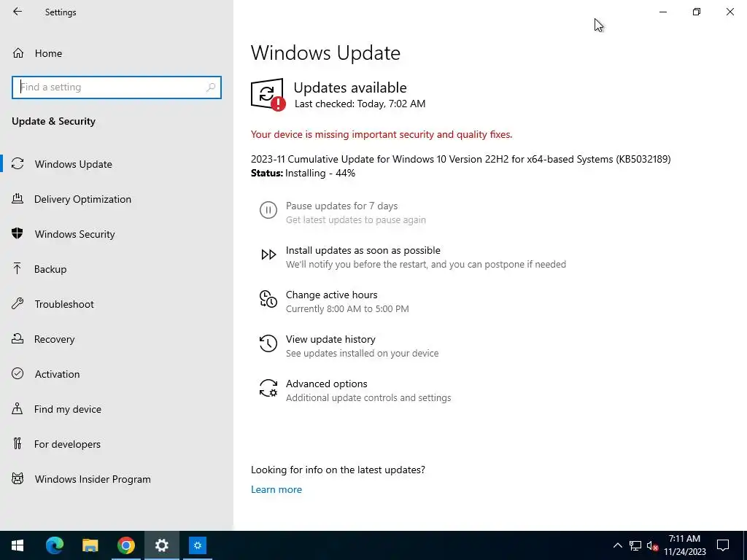Launch Google Chrome from taskbar

tap(125, 545)
